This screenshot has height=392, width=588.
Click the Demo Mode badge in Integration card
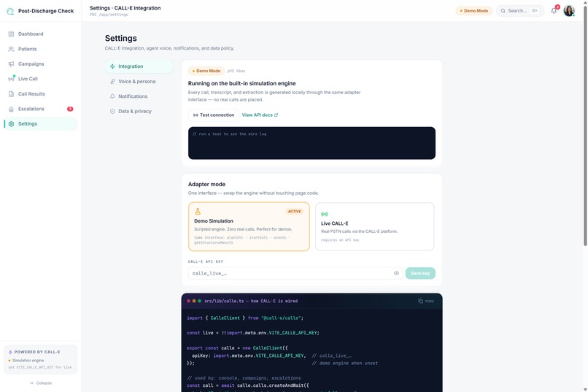pos(206,71)
